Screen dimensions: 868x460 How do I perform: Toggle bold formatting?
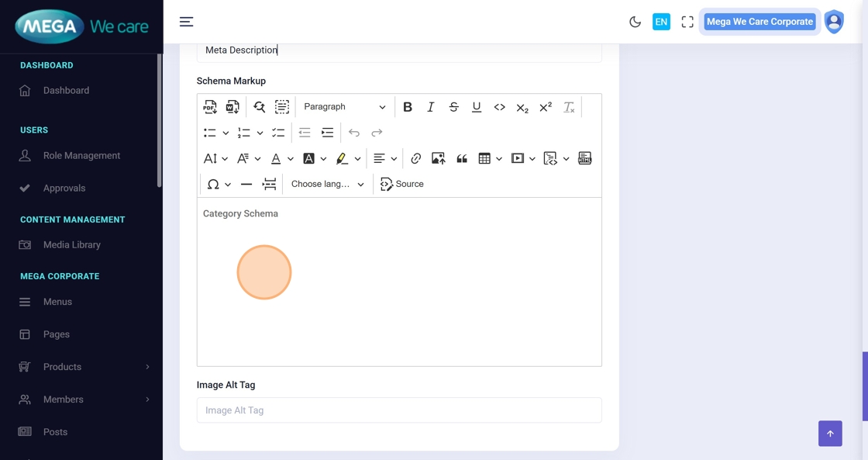coord(408,107)
